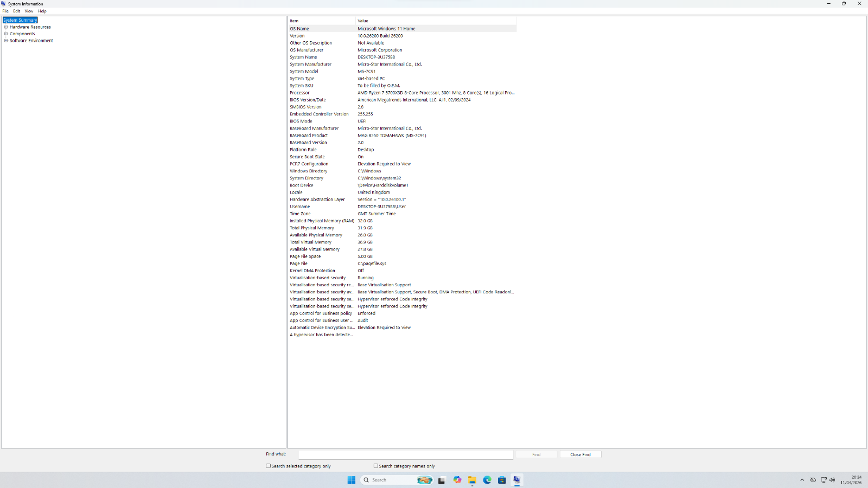The width and height of the screenshot is (868, 488).
Task: Select the Processor row label
Action: point(299,93)
